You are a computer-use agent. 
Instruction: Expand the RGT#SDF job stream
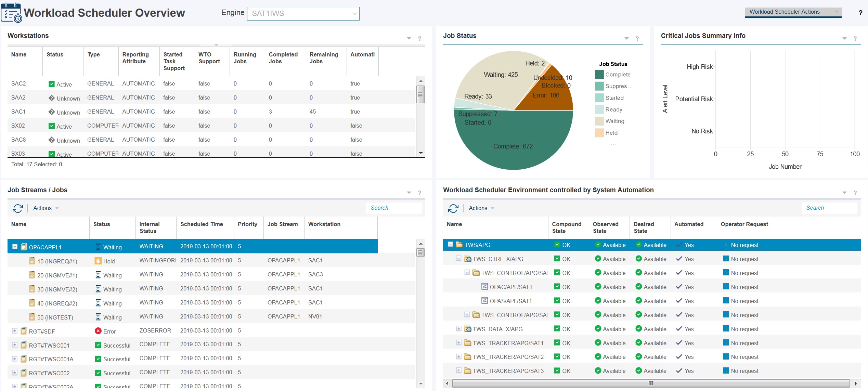pos(14,330)
